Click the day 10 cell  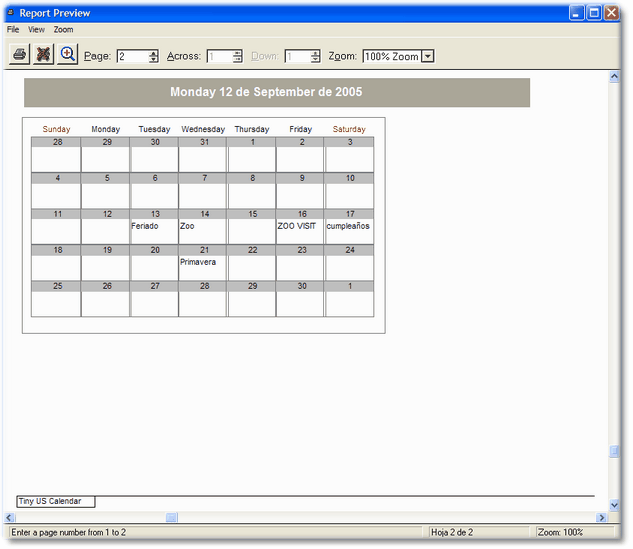[x=350, y=191]
